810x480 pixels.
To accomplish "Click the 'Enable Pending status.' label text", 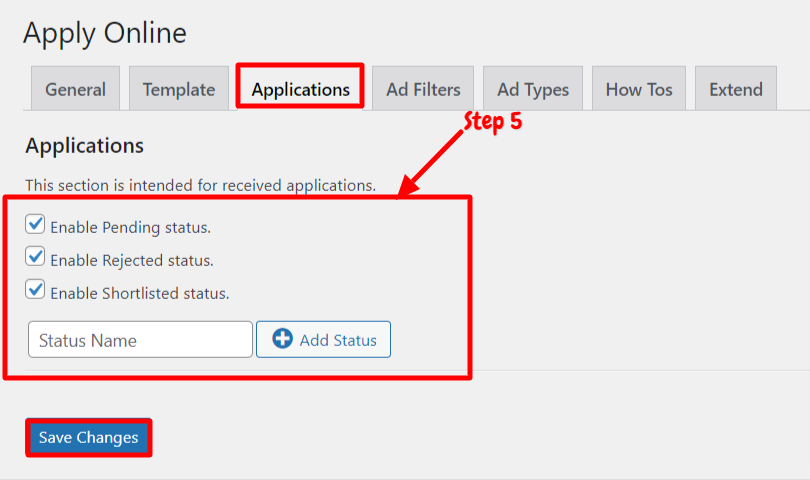I will pos(131,227).
